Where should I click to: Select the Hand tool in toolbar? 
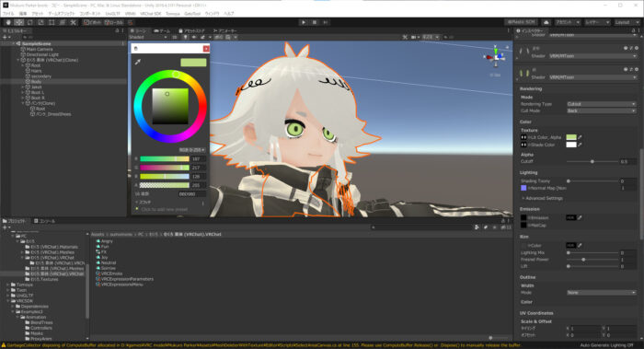(x=8, y=22)
